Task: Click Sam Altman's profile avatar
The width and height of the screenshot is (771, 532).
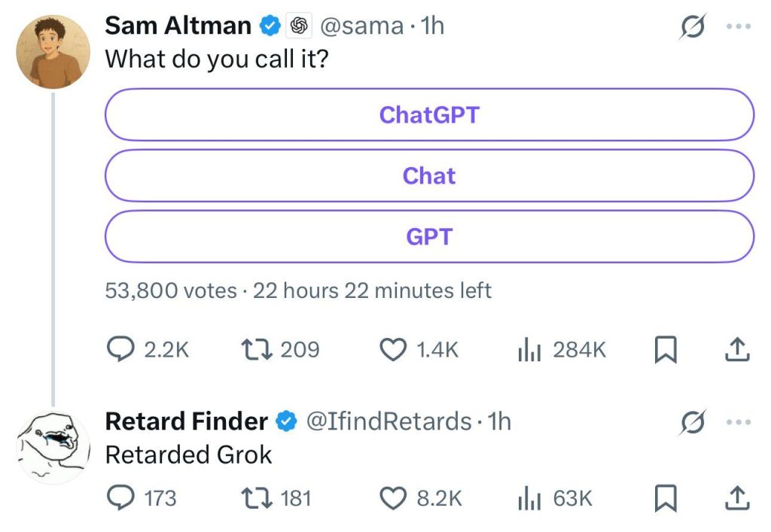Action: 54,50
